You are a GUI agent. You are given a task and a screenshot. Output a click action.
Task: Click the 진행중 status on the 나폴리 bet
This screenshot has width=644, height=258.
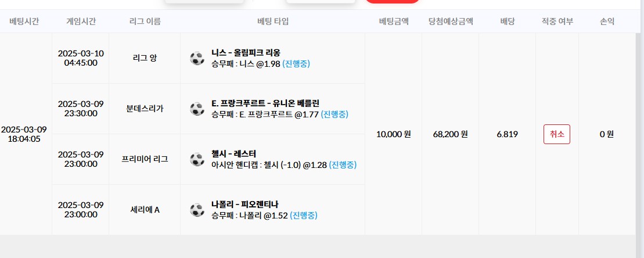[304, 216]
